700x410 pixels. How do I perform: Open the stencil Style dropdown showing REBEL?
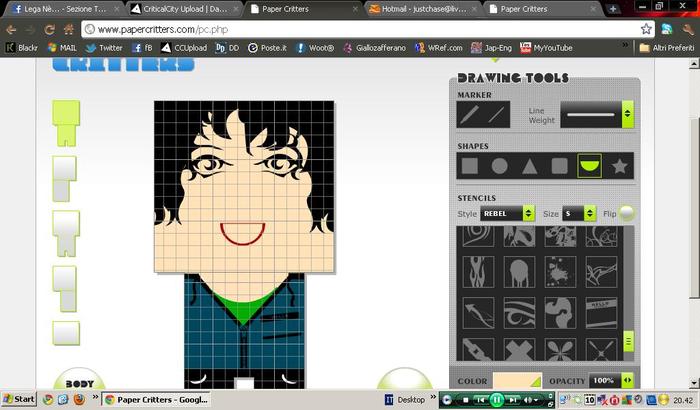click(508, 213)
